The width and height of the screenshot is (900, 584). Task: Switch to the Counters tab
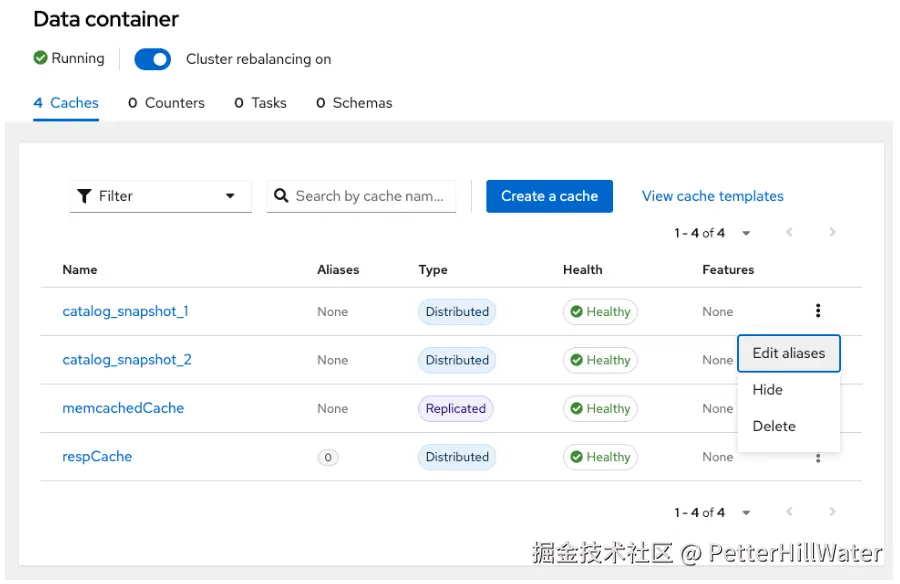tap(166, 103)
